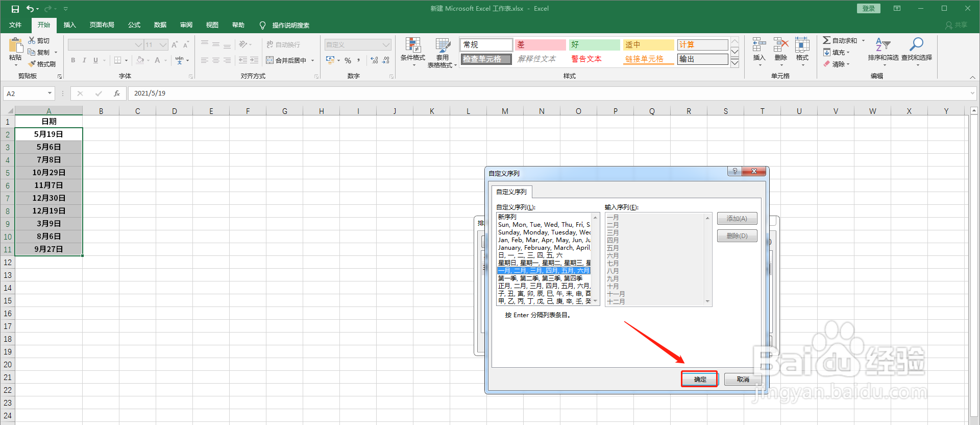The height and width of the screenshot is (425, 980).
Task: Click the 登录 sign-in button
Action: coord(868,9)
